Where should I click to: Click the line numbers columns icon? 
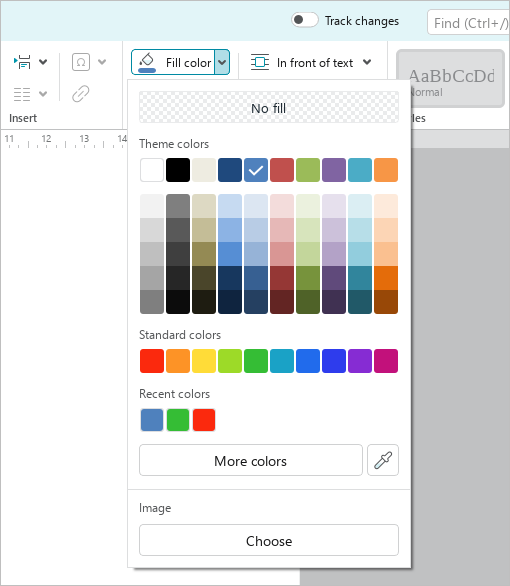22,94
